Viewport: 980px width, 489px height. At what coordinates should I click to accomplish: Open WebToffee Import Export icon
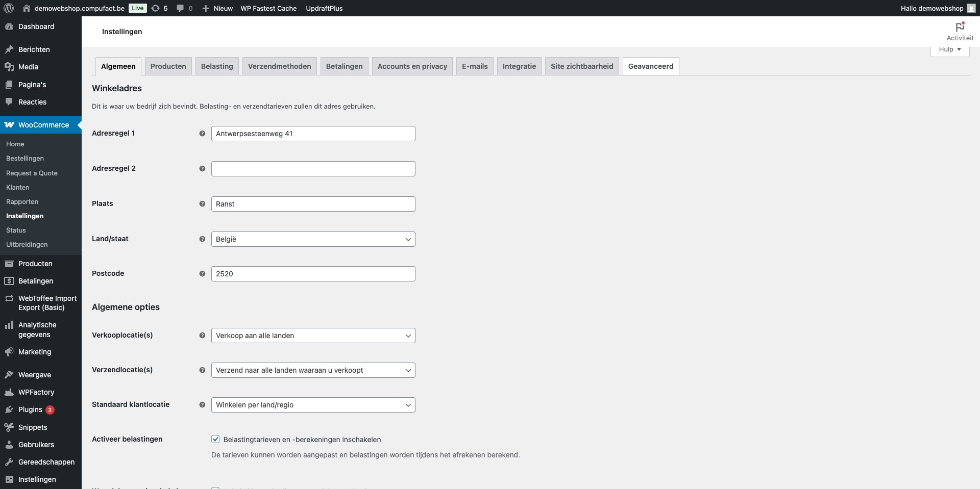[x=9, y=298]
